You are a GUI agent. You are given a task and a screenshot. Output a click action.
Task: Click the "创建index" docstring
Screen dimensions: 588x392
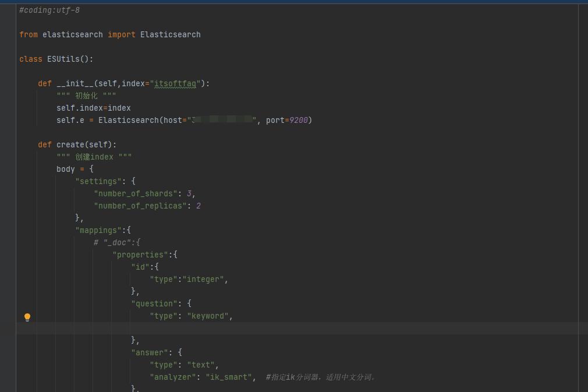[x=94, y=157]
